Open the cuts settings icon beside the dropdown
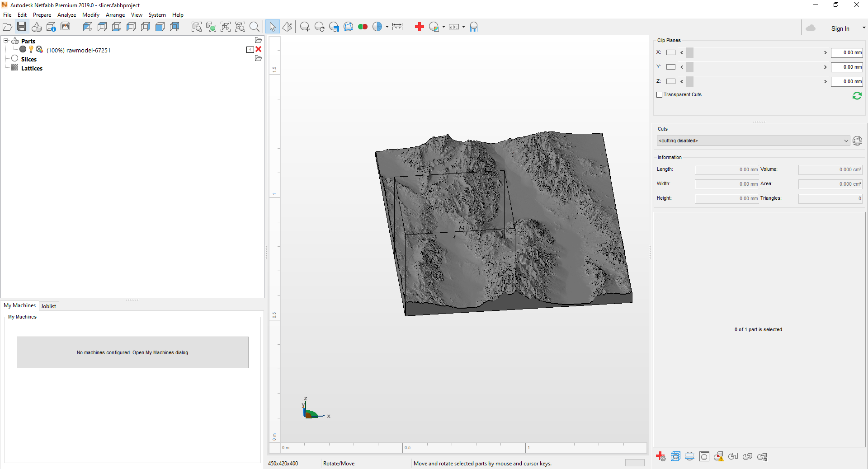868x469 pixels. [x=857, y=141]
